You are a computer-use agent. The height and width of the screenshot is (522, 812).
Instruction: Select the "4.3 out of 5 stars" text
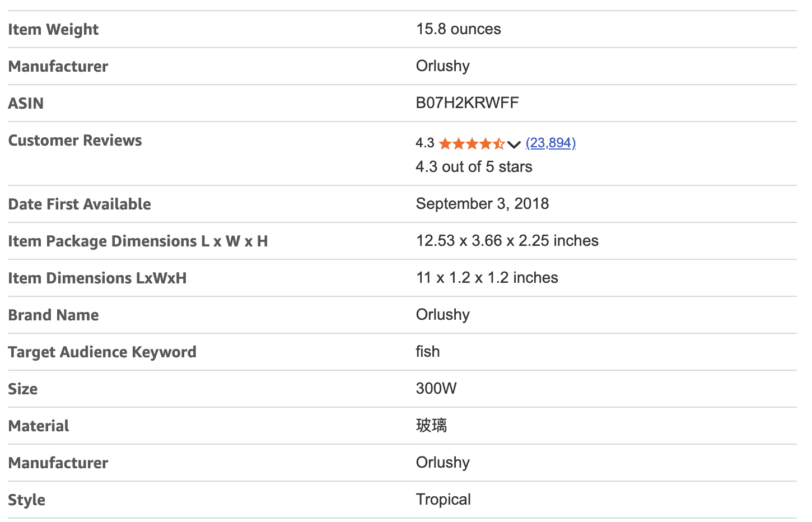click(474, 167)
